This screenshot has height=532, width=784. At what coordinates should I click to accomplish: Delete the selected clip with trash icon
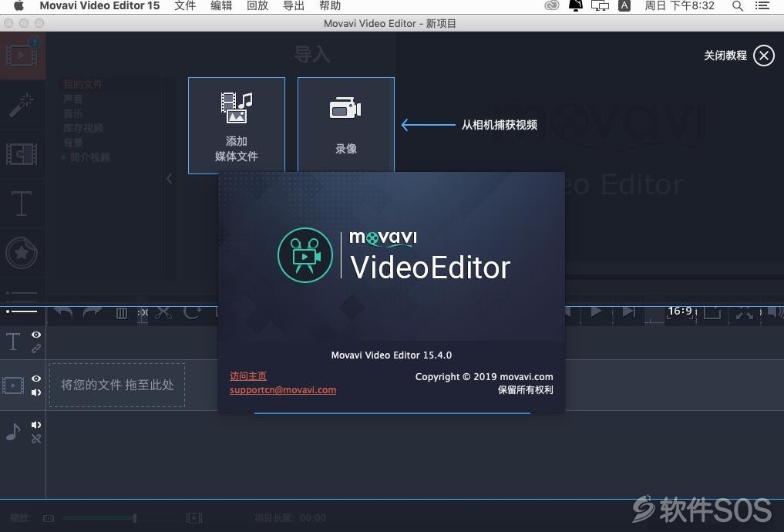point(122,314)
